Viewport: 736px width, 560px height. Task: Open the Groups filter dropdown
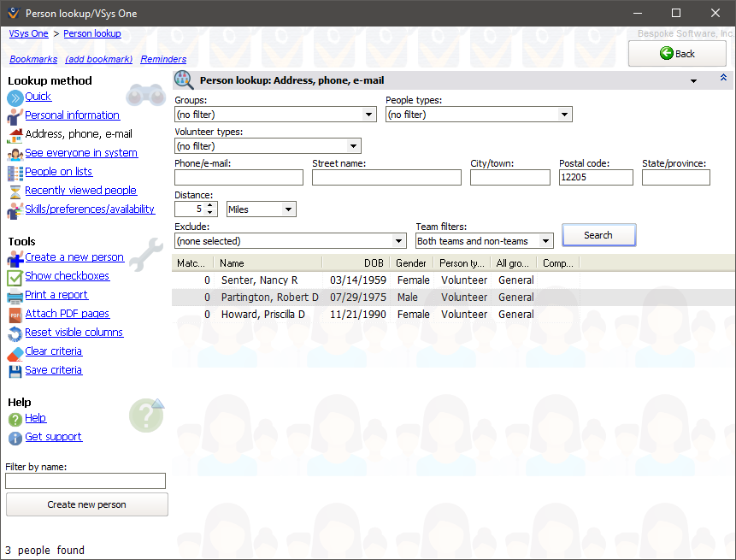click(368, 114)
